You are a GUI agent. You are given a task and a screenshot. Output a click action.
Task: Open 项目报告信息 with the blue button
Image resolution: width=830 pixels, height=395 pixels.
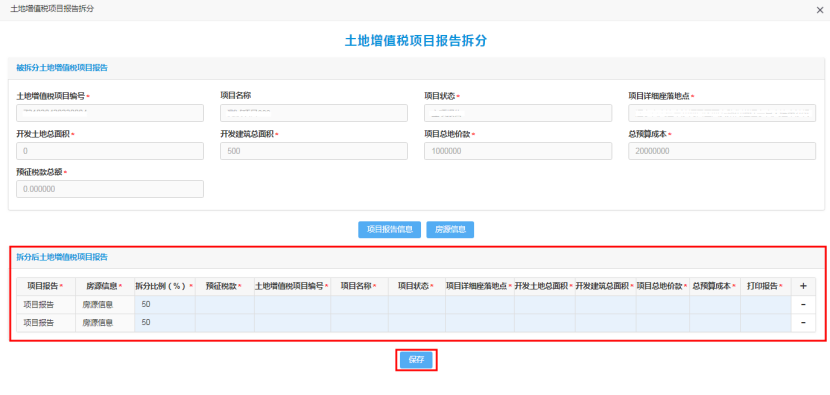click(390, 229)
